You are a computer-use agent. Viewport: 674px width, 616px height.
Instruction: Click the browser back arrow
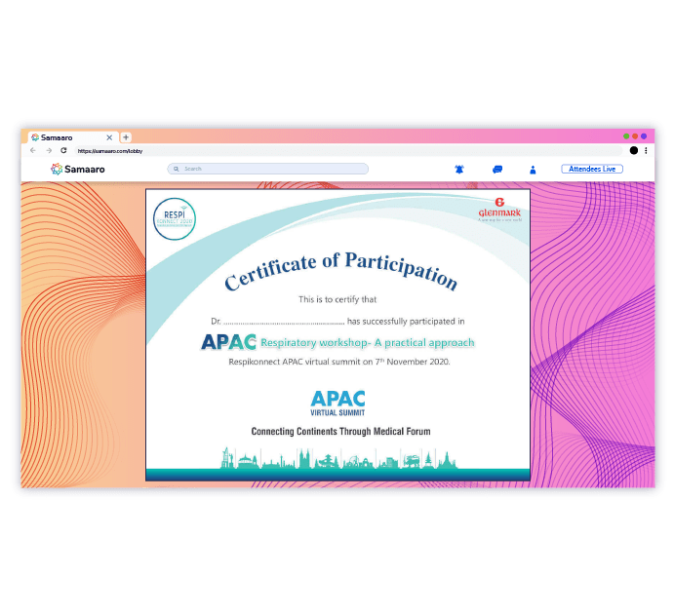33,151
